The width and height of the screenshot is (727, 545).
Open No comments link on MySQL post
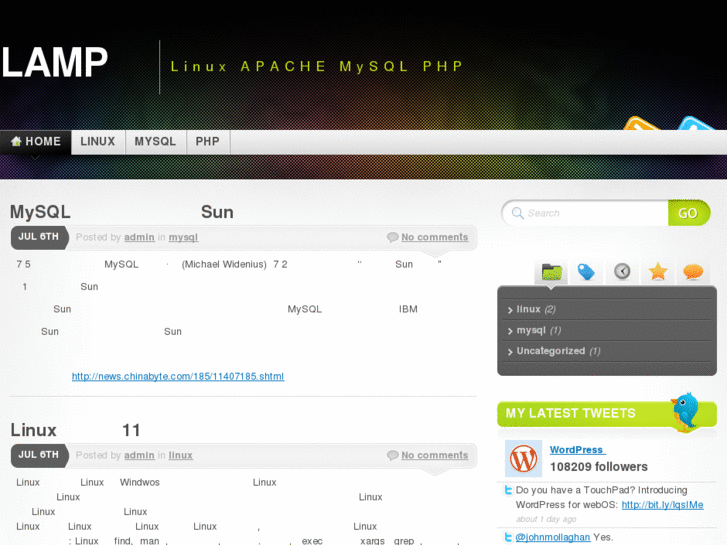tap(434, 237)
